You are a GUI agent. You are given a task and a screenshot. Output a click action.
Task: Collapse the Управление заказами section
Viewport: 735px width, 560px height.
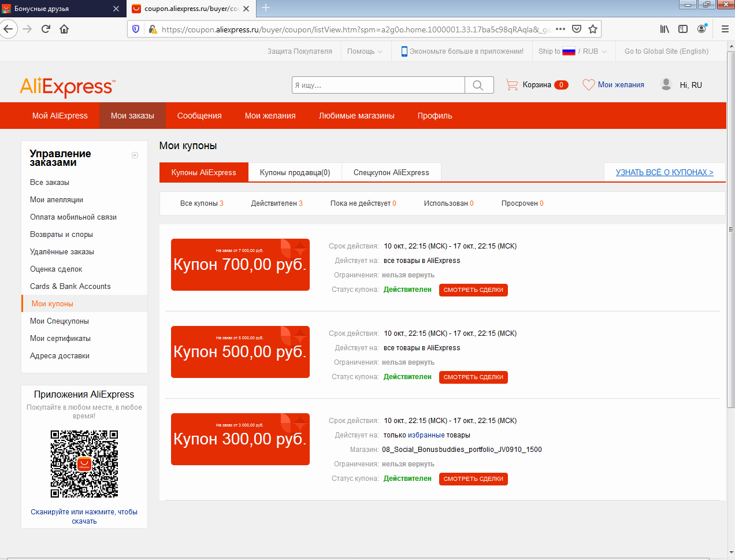pos(135,155)
